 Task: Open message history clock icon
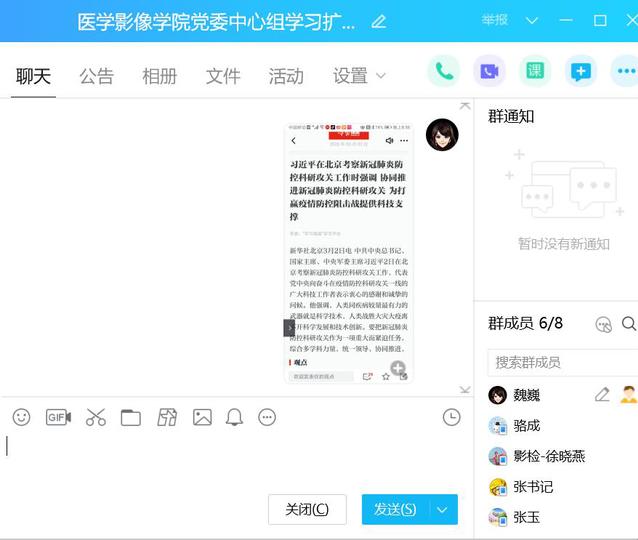point(452,417)
